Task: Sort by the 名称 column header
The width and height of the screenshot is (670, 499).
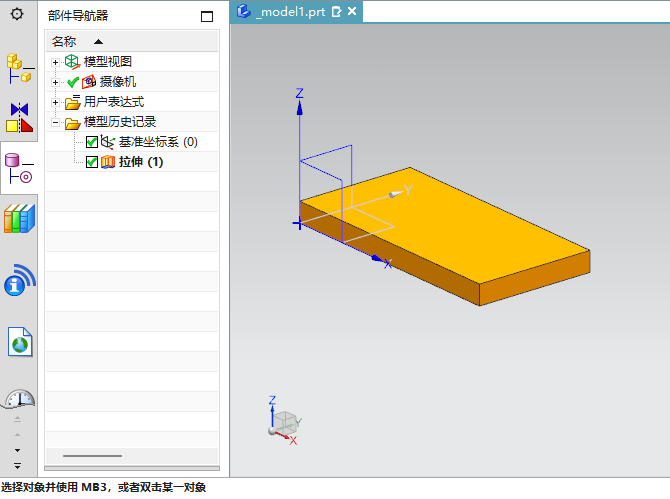Action: 64,41
